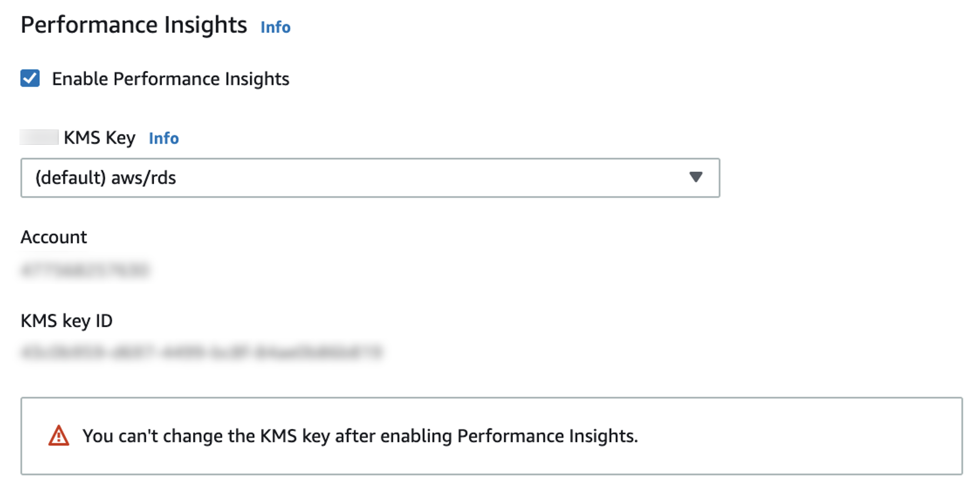Click empty space inside the warning alert box
Viewport: 980px width, 492px height.
coord(794,436)
